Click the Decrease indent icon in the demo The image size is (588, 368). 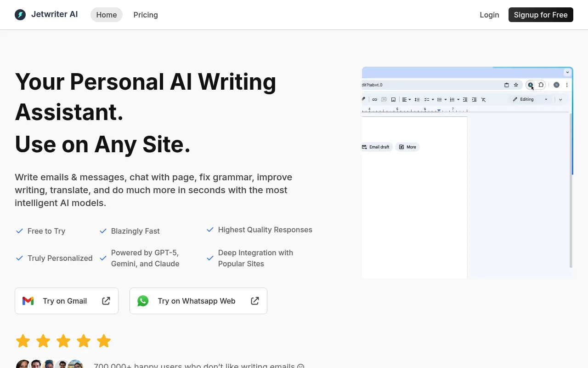[465, 99]
